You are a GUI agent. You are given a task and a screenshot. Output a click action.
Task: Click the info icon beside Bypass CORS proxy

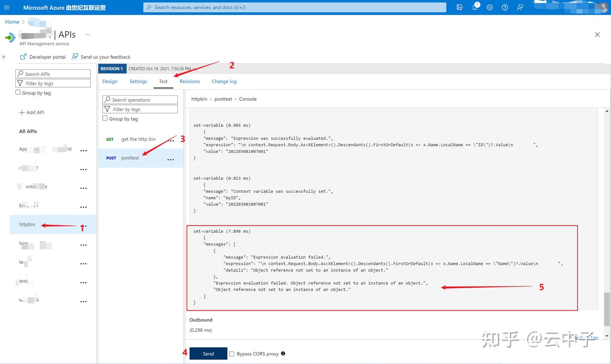point(283,353)
